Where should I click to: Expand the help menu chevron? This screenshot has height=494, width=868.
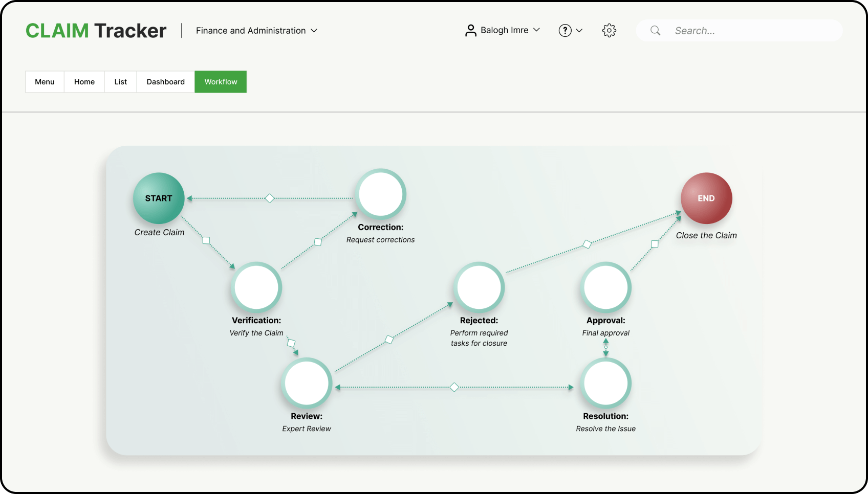point(579,31)
